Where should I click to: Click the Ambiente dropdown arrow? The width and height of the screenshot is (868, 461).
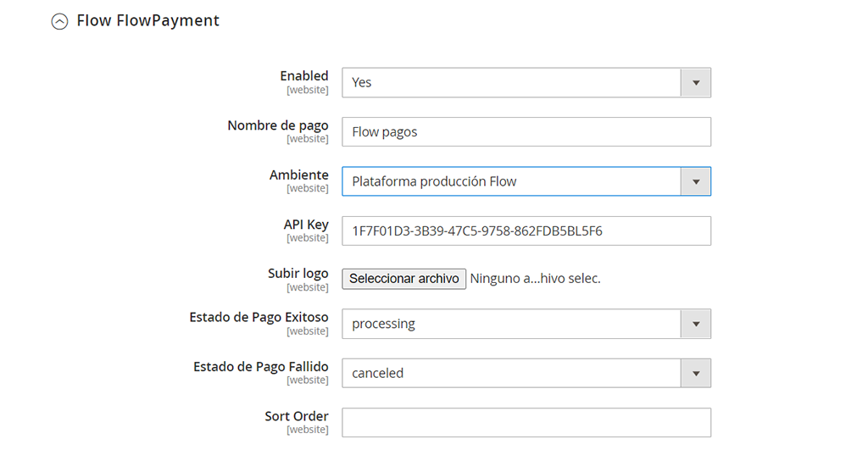click(x=696, y=181)
